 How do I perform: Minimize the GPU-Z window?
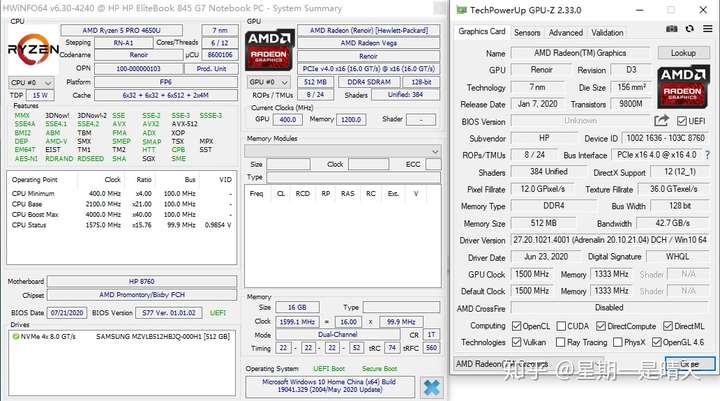point(640,10)
